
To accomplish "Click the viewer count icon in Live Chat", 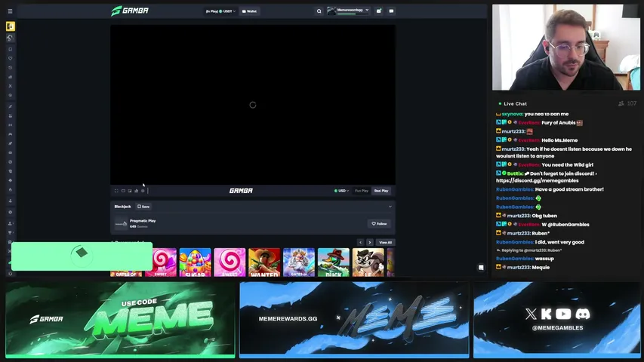I will click(x=621, y=104).
